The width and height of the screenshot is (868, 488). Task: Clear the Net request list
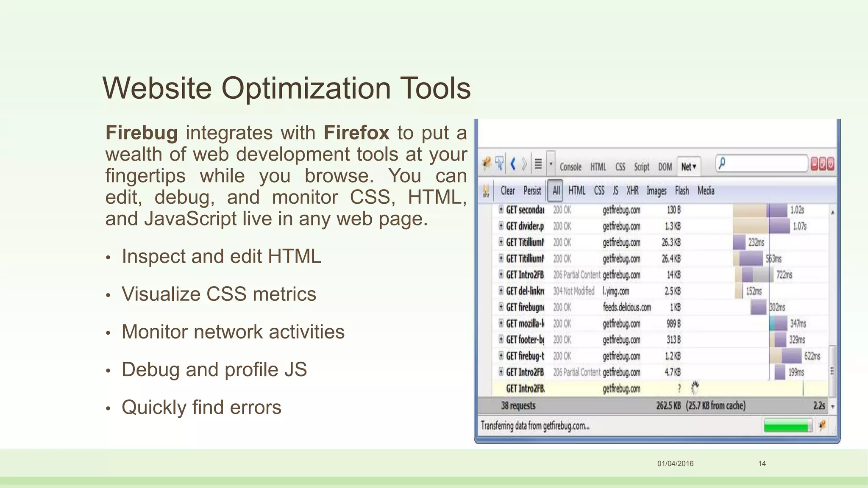pos(508,191)
